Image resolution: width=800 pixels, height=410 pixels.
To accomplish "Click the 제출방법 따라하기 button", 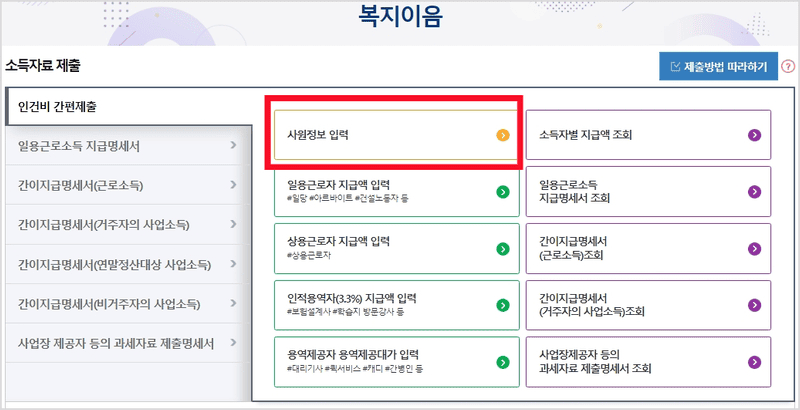I will (x=718, y=66).
